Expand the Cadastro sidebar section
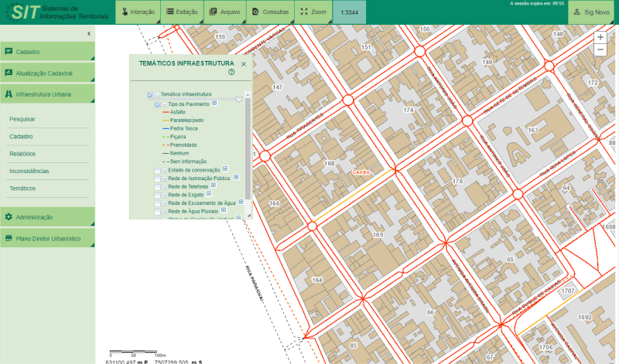This screenshot has width=619, height=364. pyautogui.click(x=47, y=52)
